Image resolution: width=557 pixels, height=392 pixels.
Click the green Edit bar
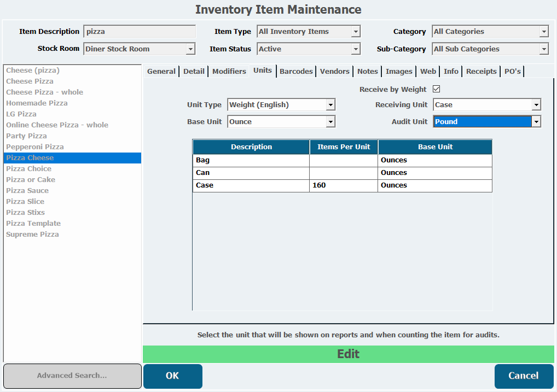coord(348,354)
